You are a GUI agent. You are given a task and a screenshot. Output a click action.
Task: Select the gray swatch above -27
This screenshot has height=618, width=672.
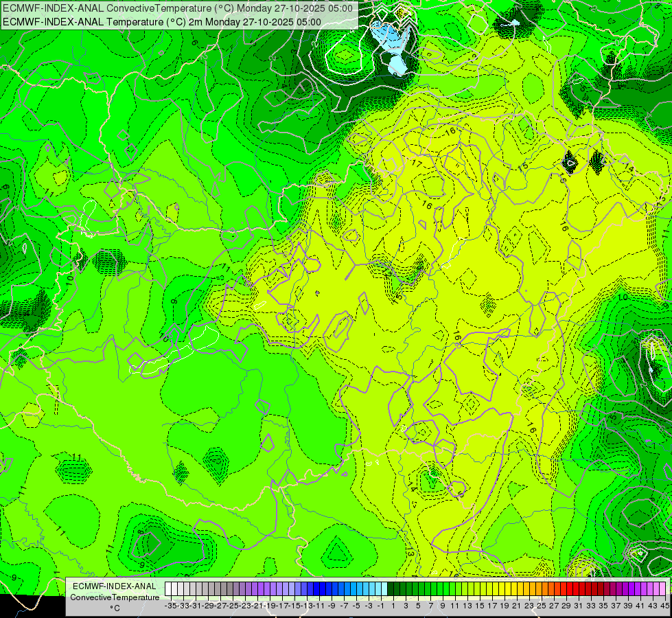[x=218, y=588]
